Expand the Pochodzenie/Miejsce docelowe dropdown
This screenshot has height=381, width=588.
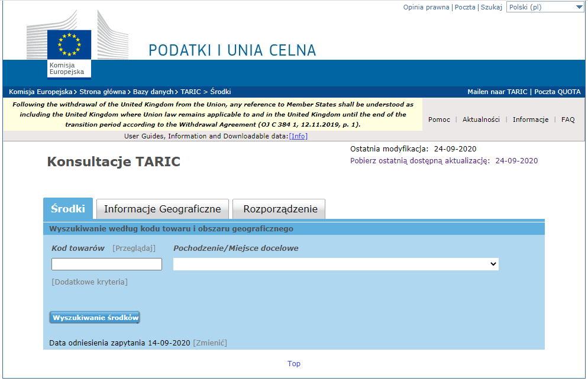pyautogui.click(x=335, y=264)
